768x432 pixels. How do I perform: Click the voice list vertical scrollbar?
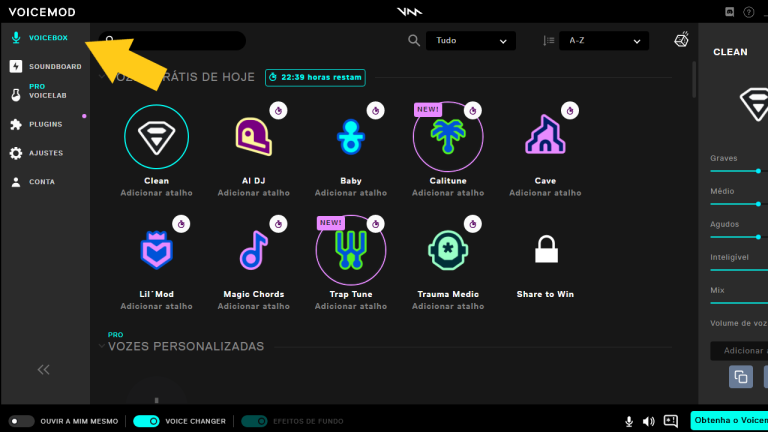[694, 80]
